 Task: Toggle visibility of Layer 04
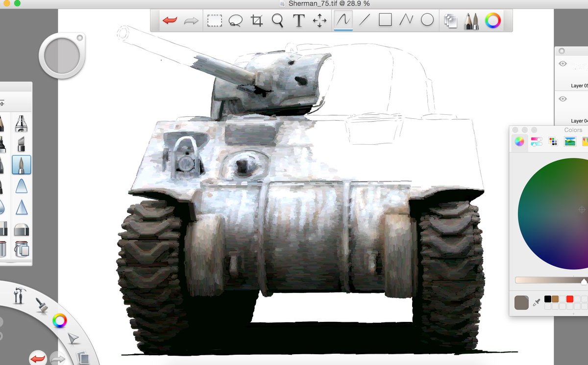click(x=563, y=99)
